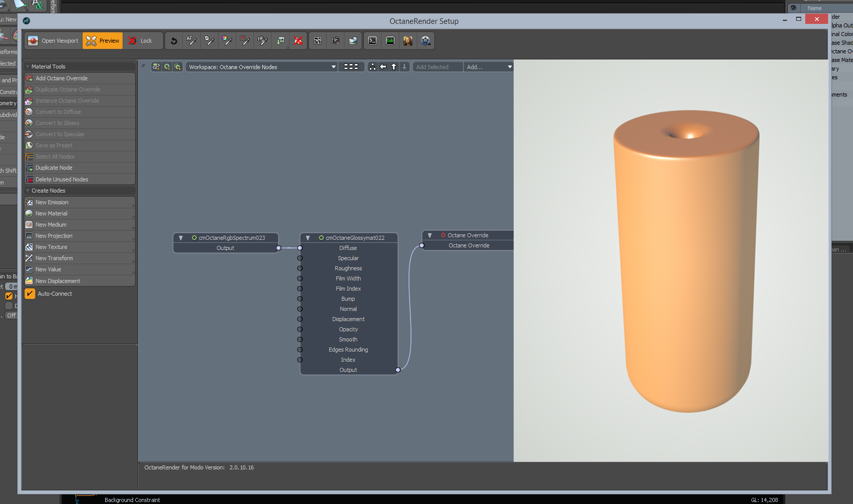853x504 pixels.
Task: Select the AF autofocus picker tool
Action: tap(192, 41)
